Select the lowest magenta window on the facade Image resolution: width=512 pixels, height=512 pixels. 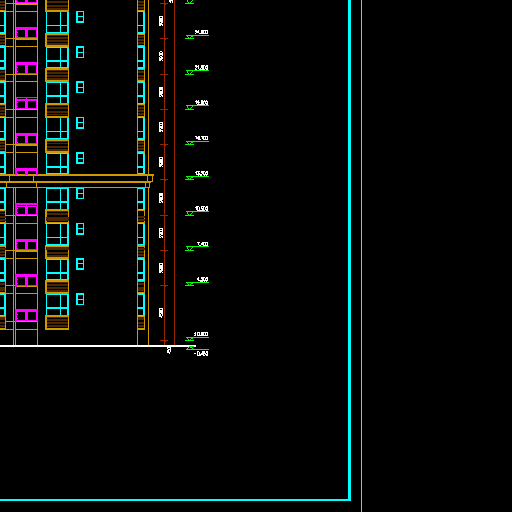(x=26, y=315)
